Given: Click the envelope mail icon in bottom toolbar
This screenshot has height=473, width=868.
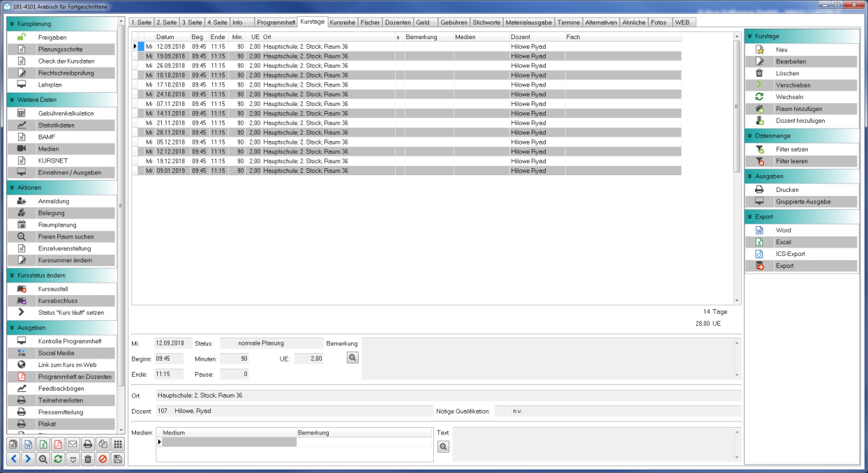Looking at the screenshot, I should 73,444.
